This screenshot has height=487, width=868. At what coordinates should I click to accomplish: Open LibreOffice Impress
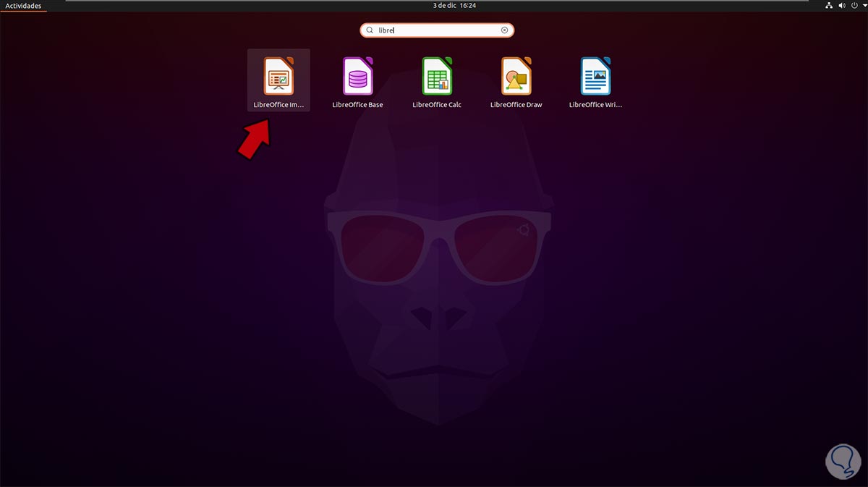click(278, 75)
